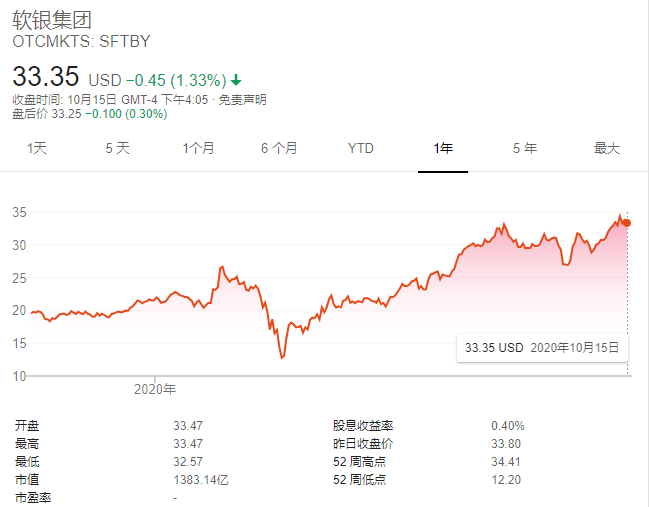649x507 pixels.
Task: Select the YTD range tab
Action: pyautogui.click(x=360, y=148)
